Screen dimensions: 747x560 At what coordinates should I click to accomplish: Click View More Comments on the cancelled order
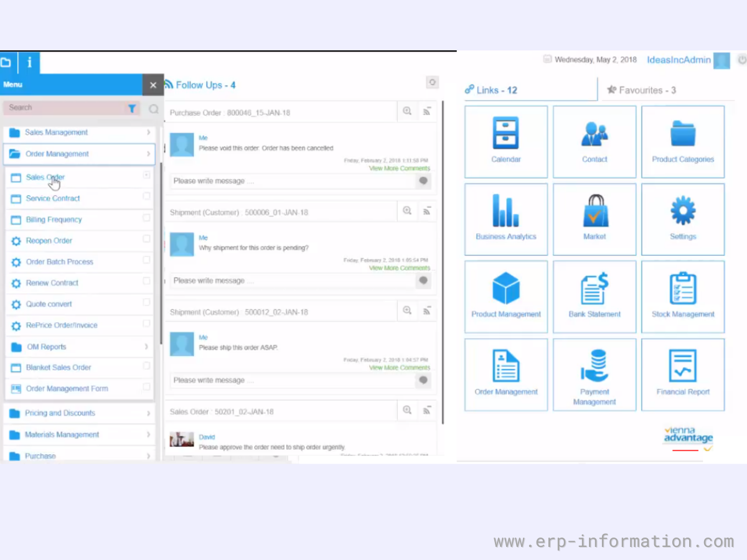(x=399, y=168)
